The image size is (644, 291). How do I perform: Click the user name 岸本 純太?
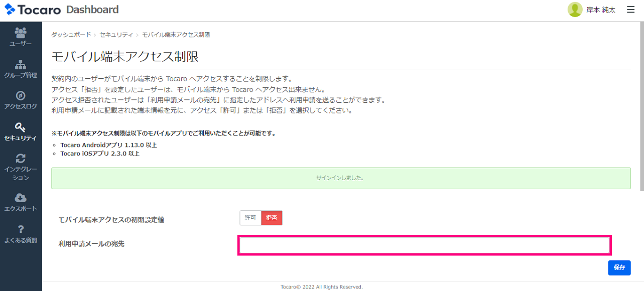pyautogui.click(x=601, y=10)
